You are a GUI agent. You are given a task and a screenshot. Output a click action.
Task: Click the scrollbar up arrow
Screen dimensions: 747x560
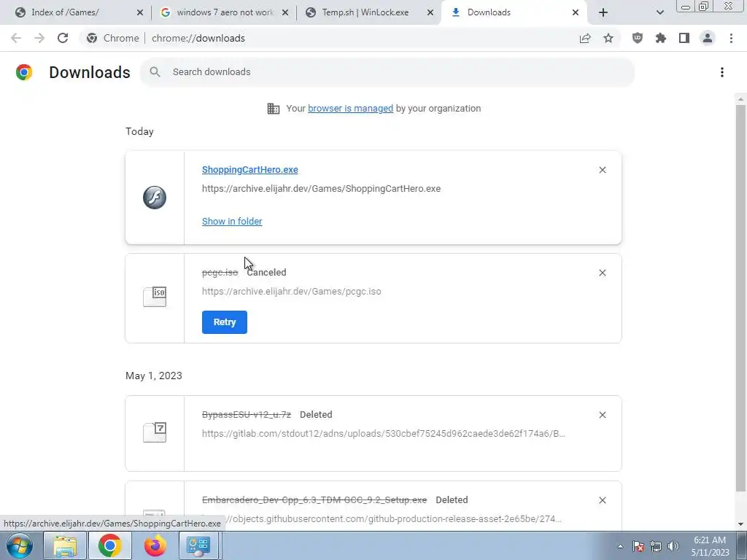[740, 99]
